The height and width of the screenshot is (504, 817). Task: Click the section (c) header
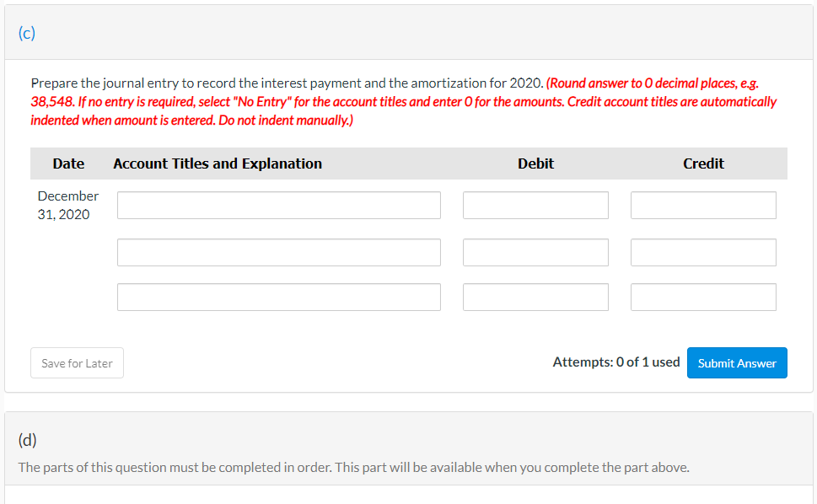pos(26,33)
